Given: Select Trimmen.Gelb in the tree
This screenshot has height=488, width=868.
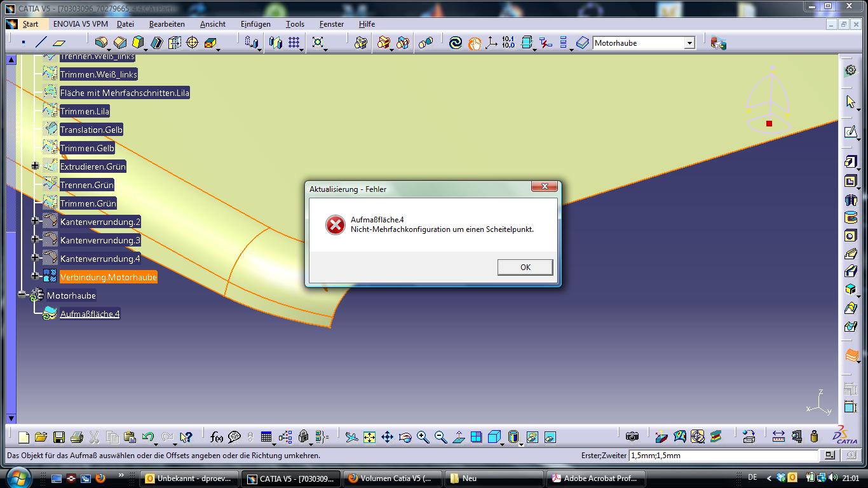Looking at the screenshot, I should tap(87, 148).
